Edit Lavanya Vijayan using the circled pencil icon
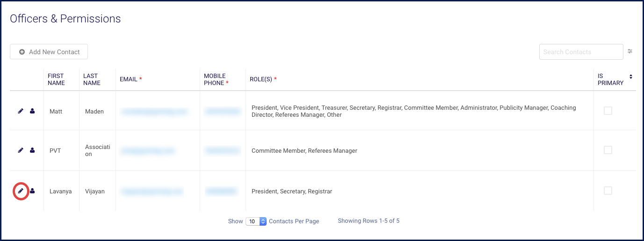 pos(21,191)
